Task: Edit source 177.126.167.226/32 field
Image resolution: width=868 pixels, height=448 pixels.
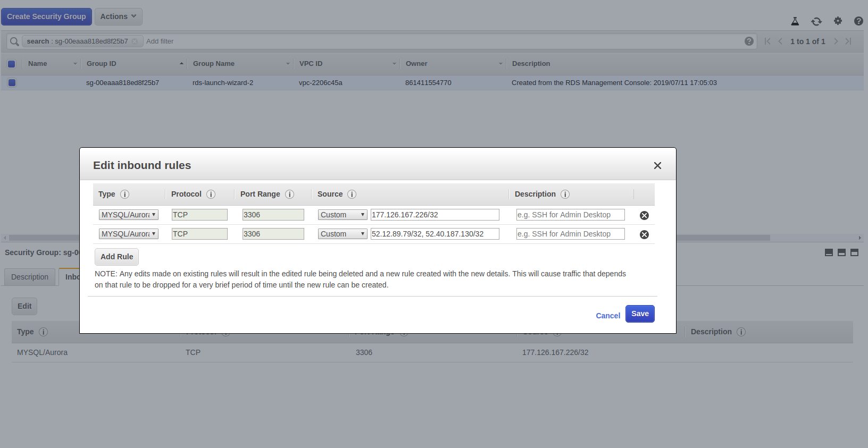Action: (435, 215)
